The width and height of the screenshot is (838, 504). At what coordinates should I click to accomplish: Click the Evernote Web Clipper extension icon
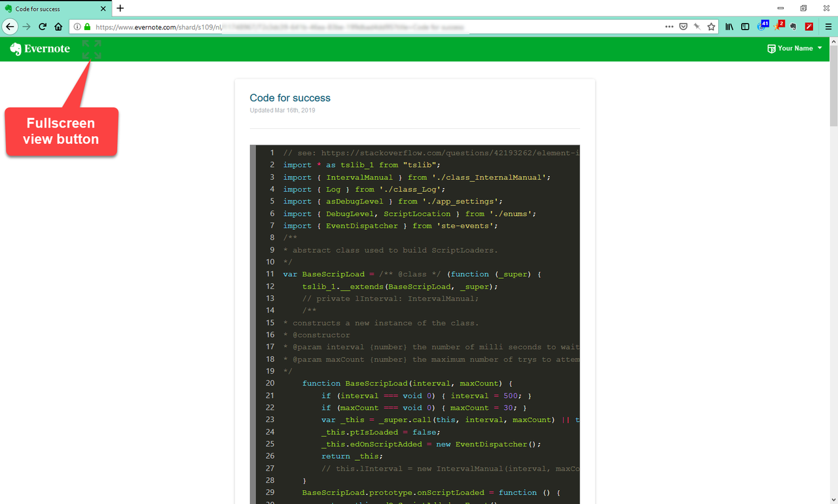[x=792, y=27]
